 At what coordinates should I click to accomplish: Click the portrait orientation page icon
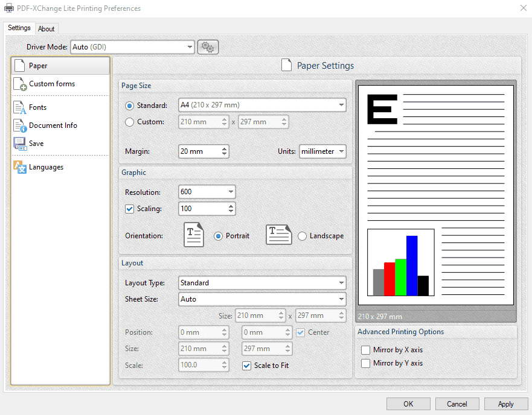pos(193,235)
